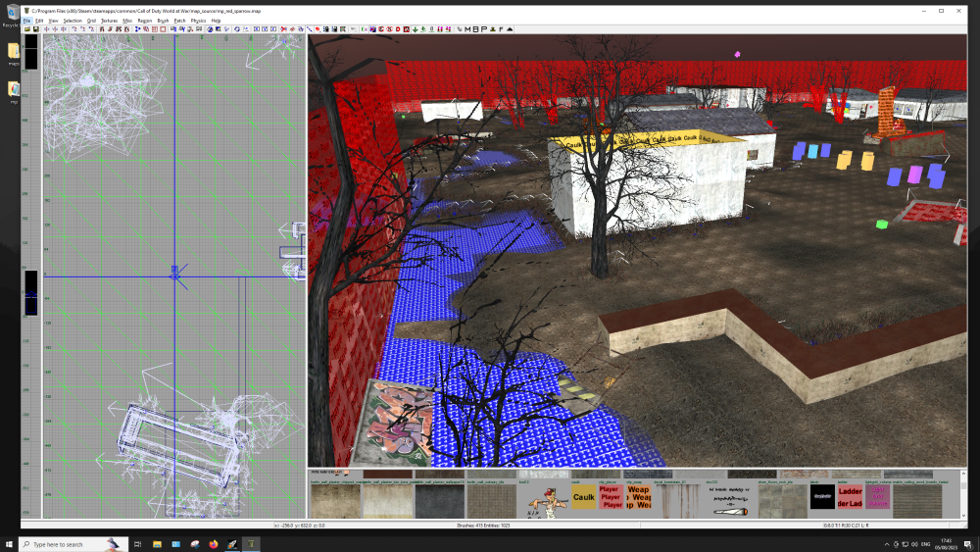This screenshot has width=980, height=552.
Task: Open the Selection menu
Action: pos(73,21)
